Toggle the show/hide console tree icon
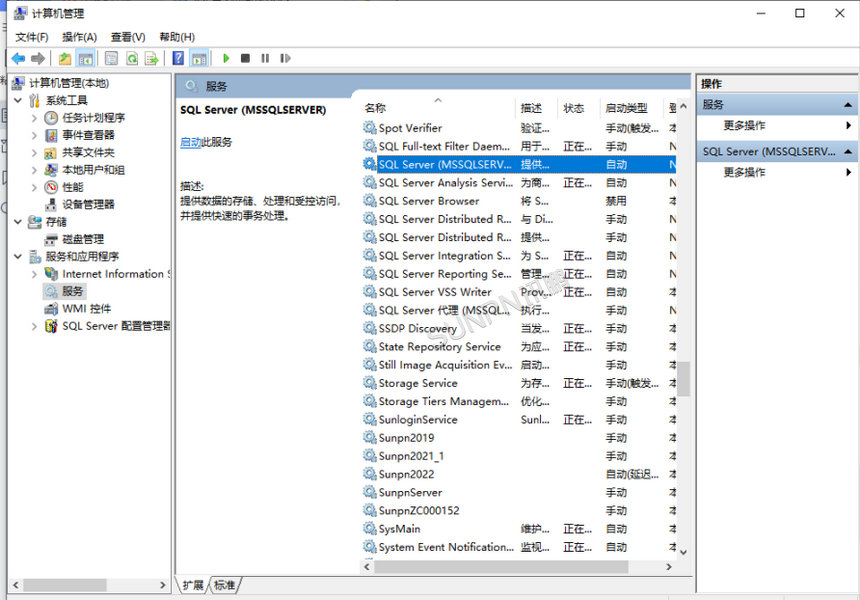The width and height of the screenshot is (860, 600). pos(85,58)
